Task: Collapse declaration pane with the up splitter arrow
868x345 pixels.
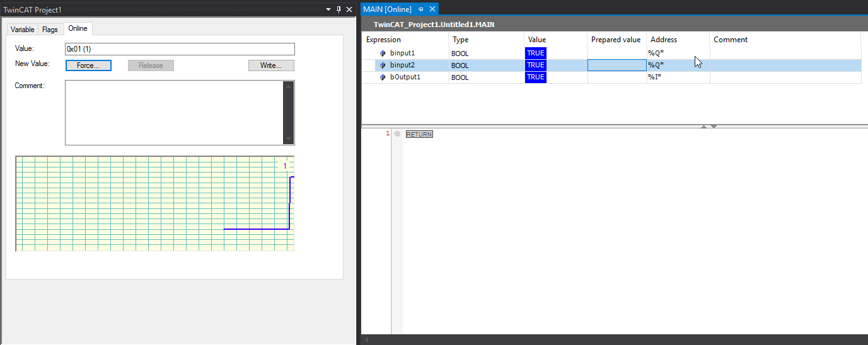Action: [x=704, y=127]
